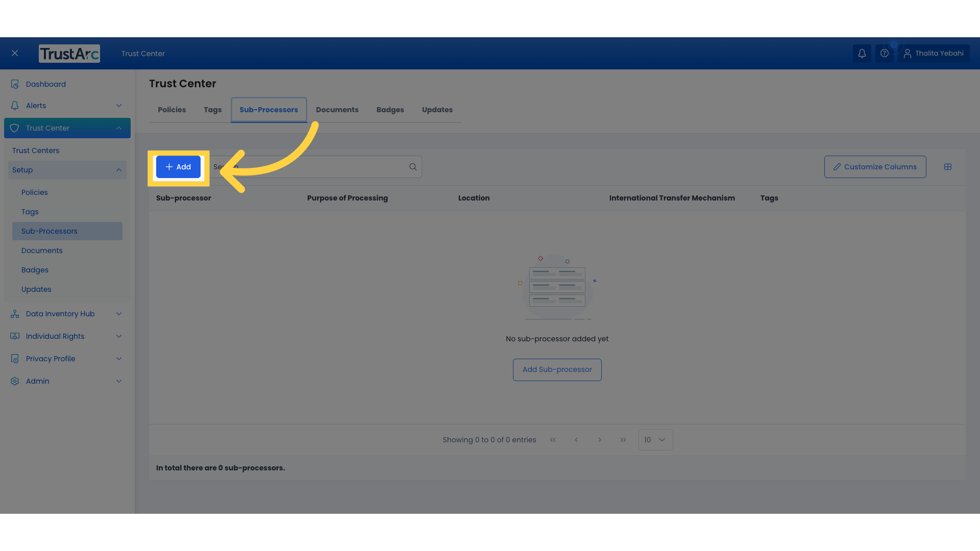Expand Individual Rights chevron

click(119, 336)
